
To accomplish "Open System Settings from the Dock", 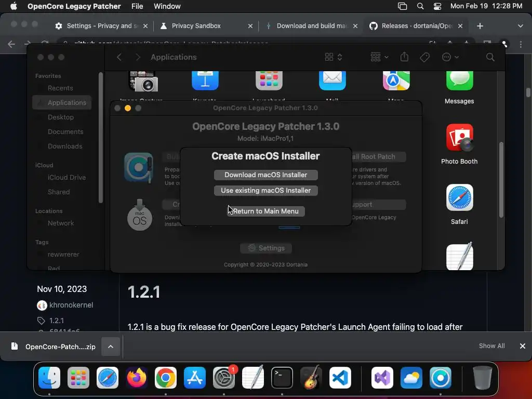I will point(224,378).
